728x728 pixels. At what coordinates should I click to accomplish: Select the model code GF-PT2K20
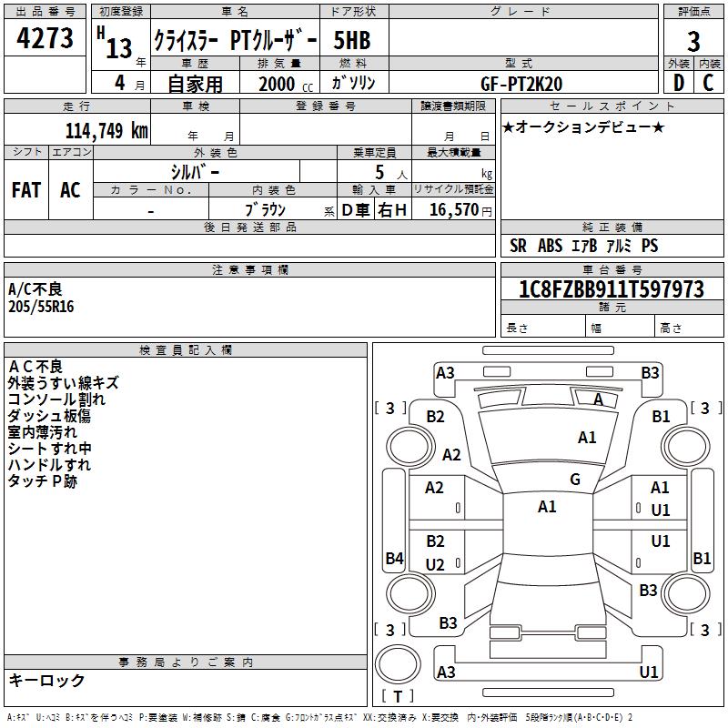tap(521, 83)
